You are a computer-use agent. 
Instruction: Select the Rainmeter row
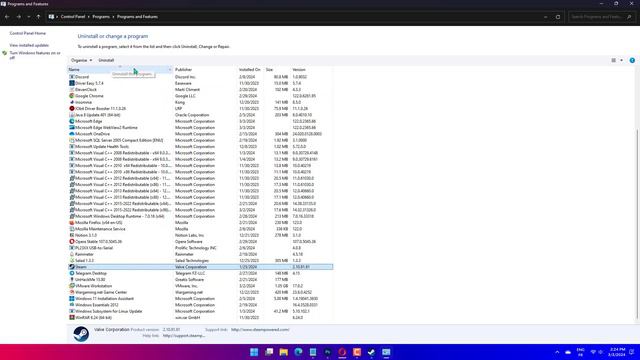pos(200,254)
